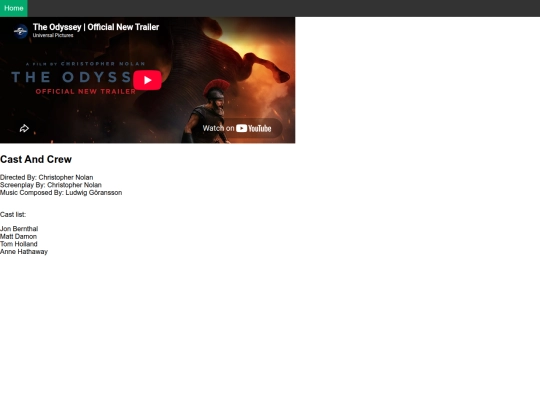
Task: Open the Home tab in navigation bar
Action: pyautogui.click(x=14, y=8)
